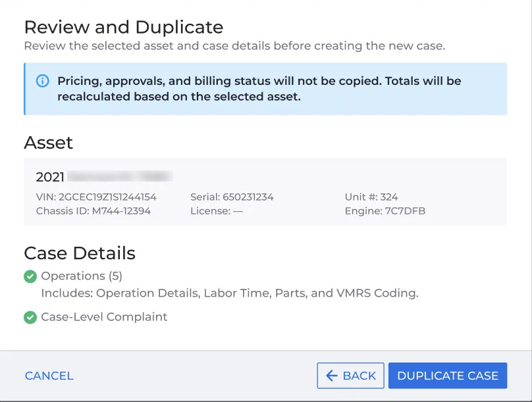Cancel the duplicate case dialog
Image resolution: width=532 pixels, height=402 pixels.
49,376
